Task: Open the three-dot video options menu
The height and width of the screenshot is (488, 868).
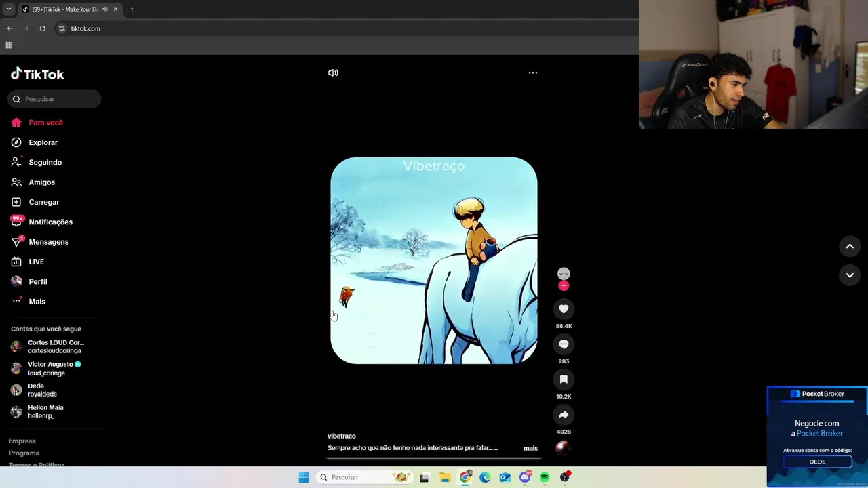Action: pos(533,73)
